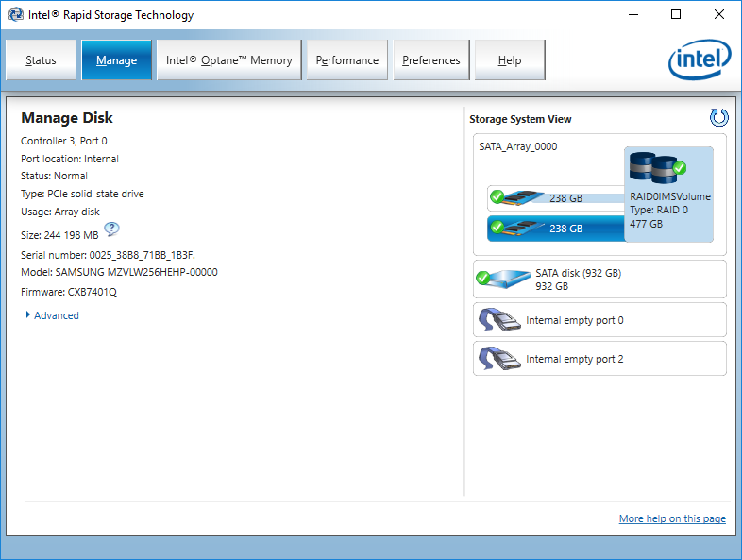Open the Help tab
The image size is (742, 560).
pyautogui.click(x=510, y=60)
